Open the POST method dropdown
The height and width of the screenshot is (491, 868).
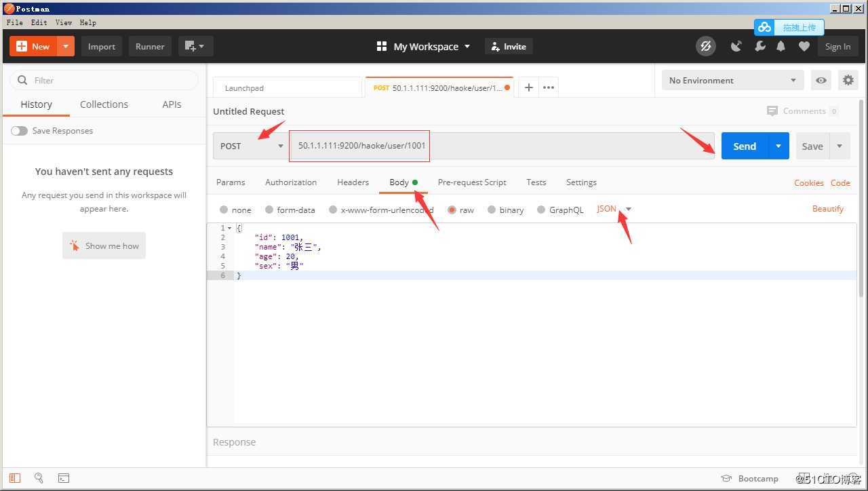pos(251,146)
